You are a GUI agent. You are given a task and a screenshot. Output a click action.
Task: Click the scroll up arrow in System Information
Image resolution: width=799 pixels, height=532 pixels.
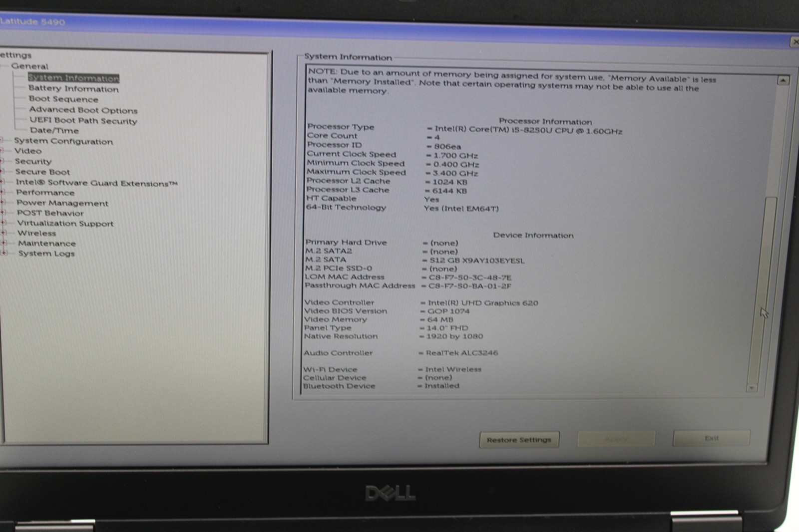tap(783, 80)
